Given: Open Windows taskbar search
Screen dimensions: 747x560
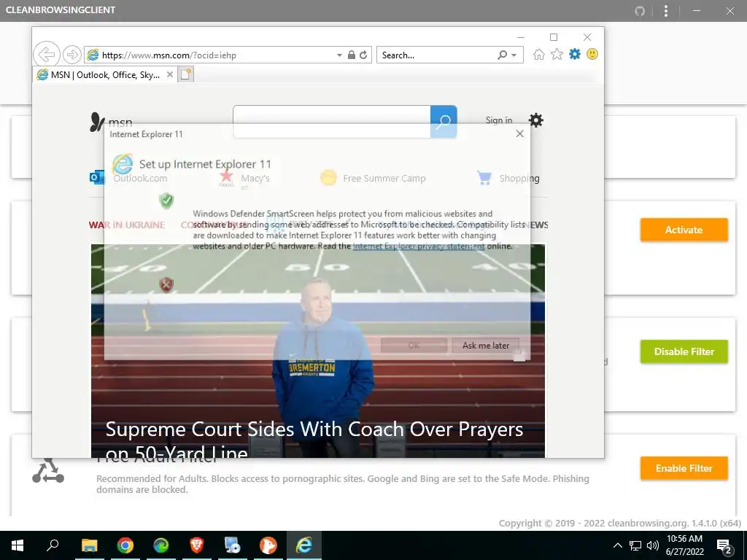Looking at the screenshot, I should pos(53,545).
